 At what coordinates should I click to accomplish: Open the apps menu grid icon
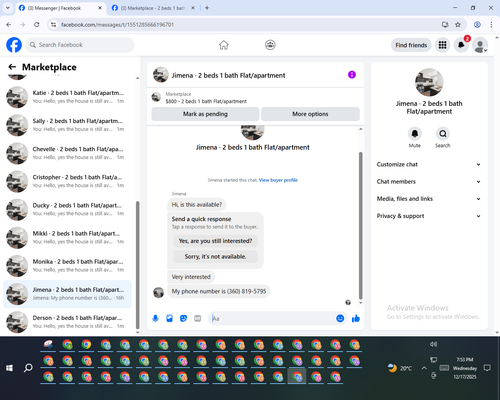pyautogui.click(x=442, y=45)
